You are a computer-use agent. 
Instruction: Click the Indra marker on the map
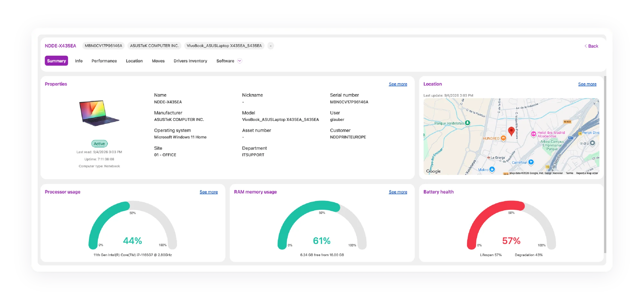pyautogui.click(x=592, y=143)
